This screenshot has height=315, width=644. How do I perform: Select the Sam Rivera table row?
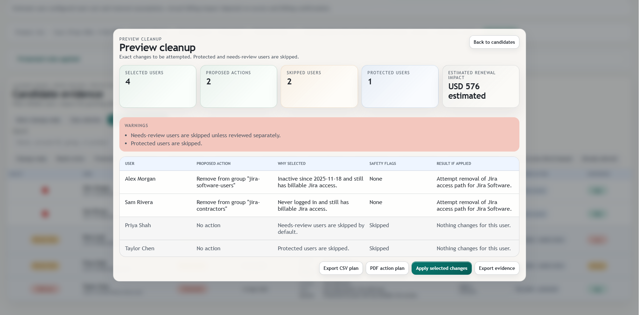pos(319,205)
